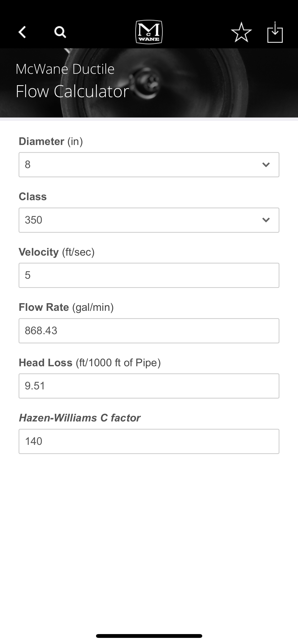This screenshot has width=298, height=644.
Task: Edit the Hazen-Williams C factor field
Action: [149, 441]
